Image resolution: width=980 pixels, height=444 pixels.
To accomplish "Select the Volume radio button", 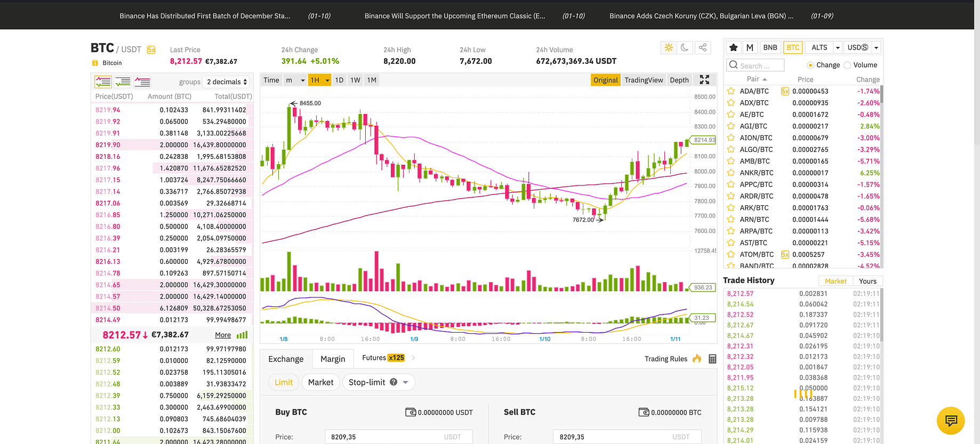I will 847,65.
